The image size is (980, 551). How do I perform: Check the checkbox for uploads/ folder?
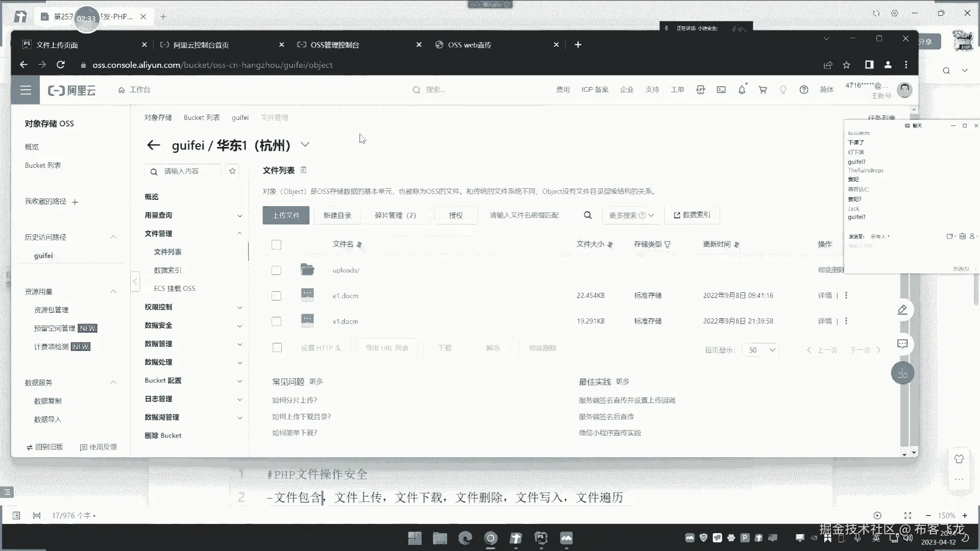(277, 270)
